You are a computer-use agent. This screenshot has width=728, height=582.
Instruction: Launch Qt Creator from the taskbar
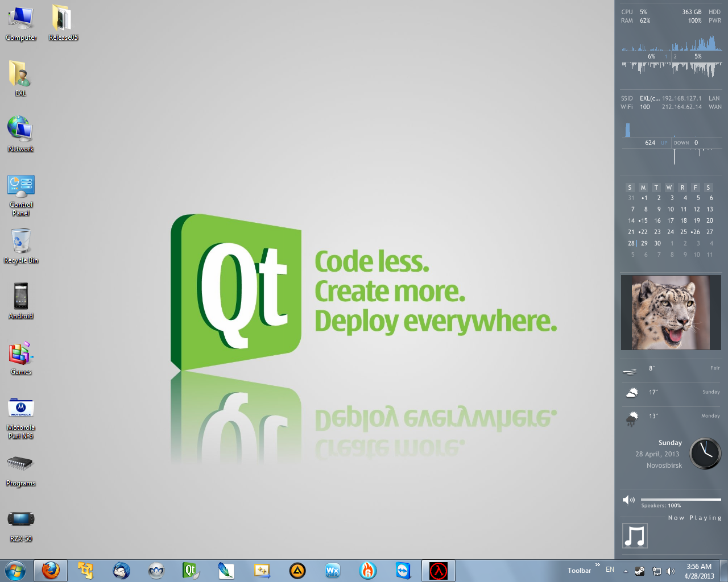[191, 571]
